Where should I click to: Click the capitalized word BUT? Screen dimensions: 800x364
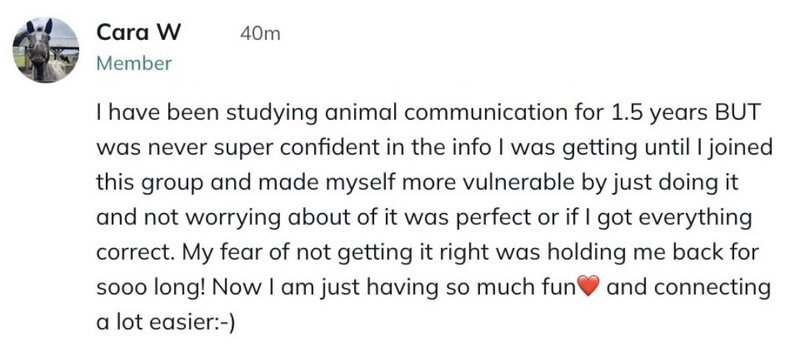738,113
